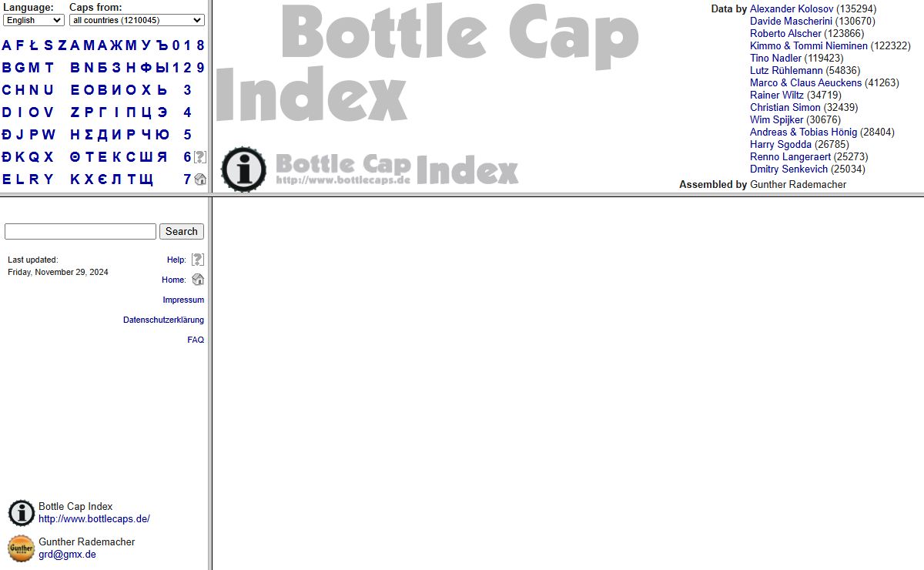Open the Language dropdown
Image resolution: width=924 pixels, height=570 pixels.
pos(34,20)
